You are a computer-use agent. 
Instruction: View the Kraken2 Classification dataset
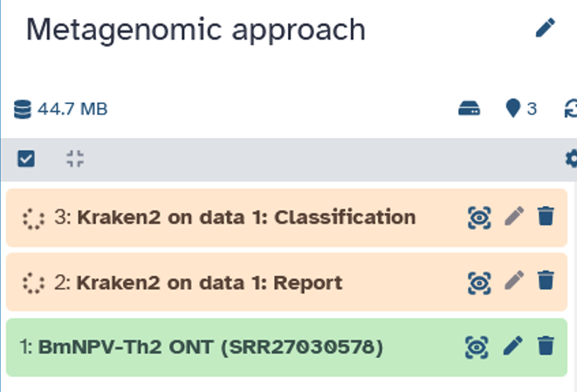coord(479,217)
